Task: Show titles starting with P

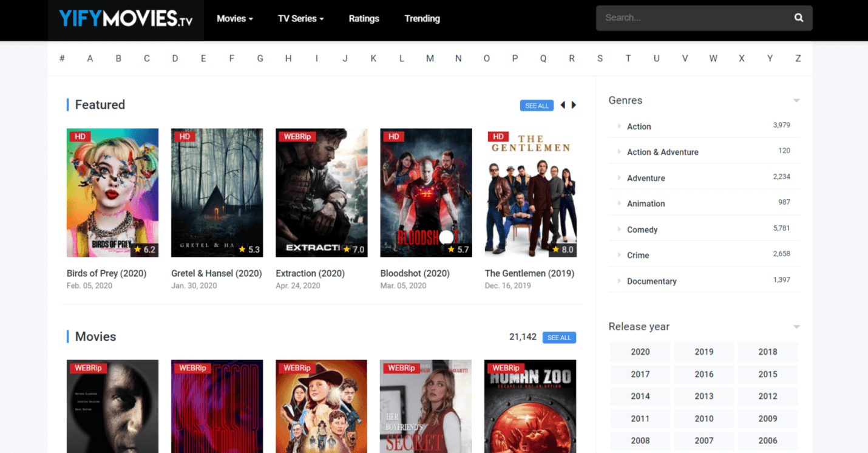Action: point(515,58)
